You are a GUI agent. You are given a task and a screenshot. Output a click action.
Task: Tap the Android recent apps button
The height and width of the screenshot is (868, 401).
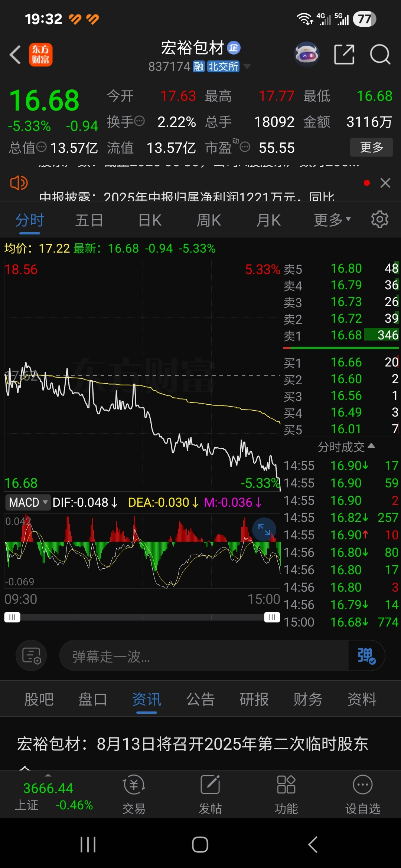(88, 845)
